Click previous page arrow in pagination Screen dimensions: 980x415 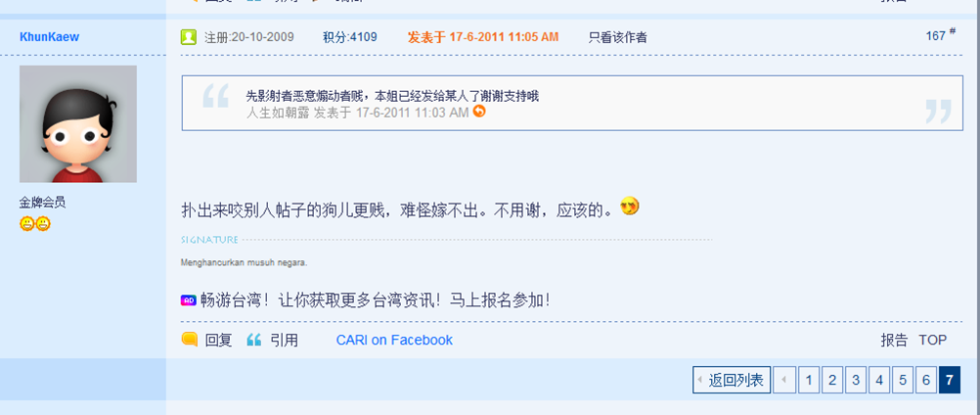point(784,380)
